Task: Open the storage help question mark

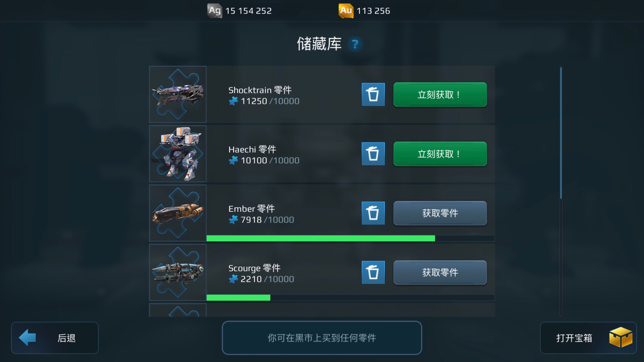Action: [355, 44]
